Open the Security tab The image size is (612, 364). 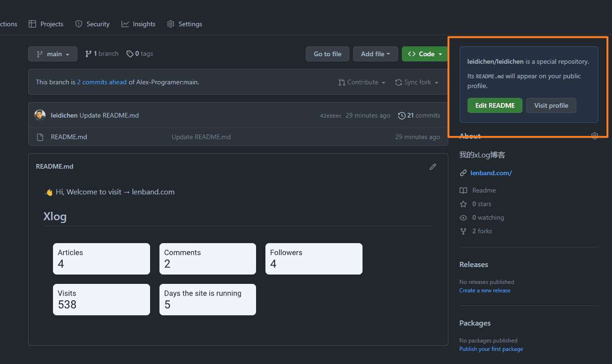tap(92, 24)
